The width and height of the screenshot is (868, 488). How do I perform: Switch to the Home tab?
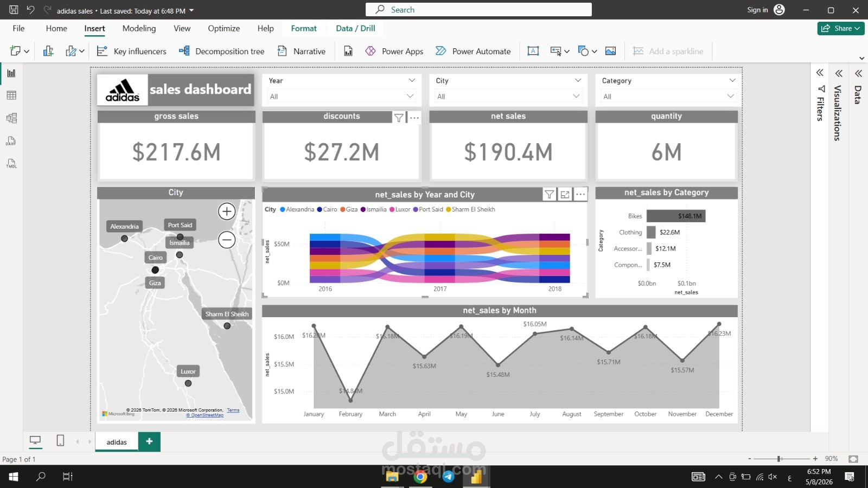pyautogui.click(x=56, y=28)
